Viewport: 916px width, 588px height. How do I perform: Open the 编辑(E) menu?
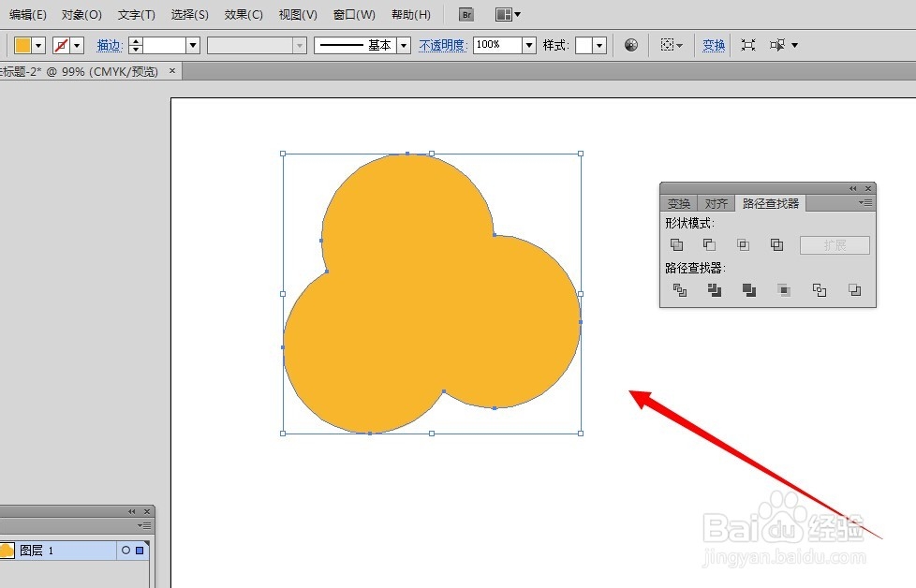27,15
